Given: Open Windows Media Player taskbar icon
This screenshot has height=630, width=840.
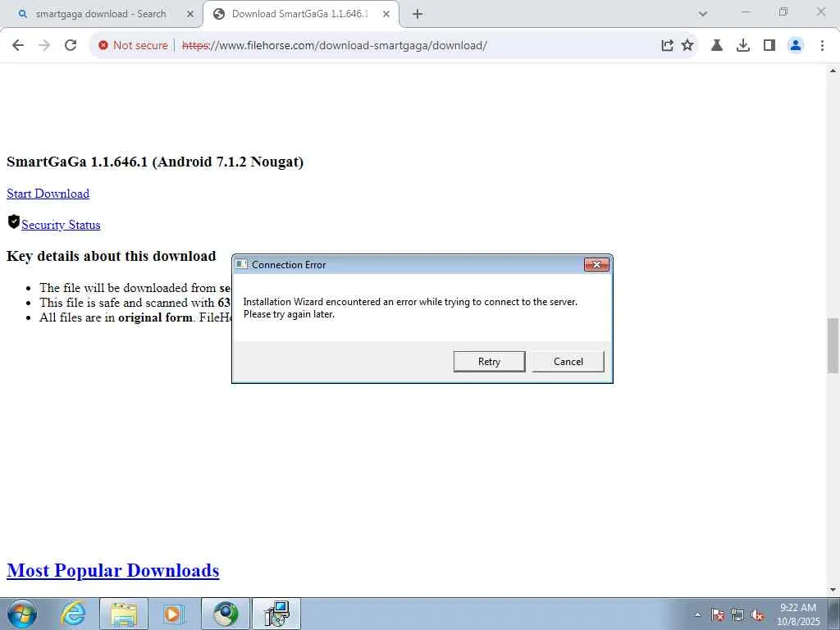Looking at the screenshot, I should click(174, 614).
